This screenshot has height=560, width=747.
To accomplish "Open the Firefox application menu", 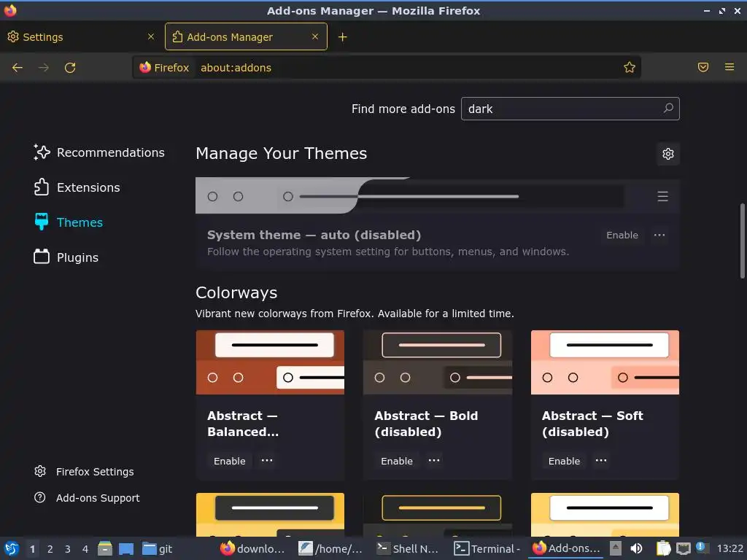I will (729, 67).
